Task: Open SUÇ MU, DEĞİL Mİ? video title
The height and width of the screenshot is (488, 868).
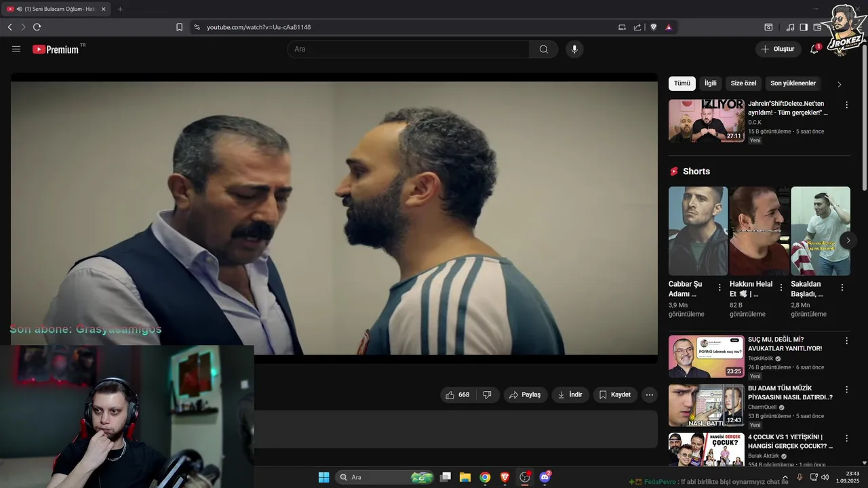Action: (785, 344)
